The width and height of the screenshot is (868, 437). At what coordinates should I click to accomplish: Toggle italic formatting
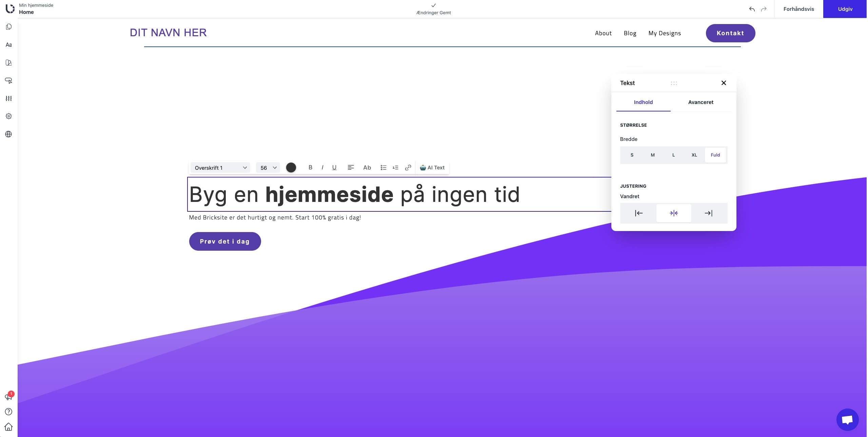(x=322, y=167)
